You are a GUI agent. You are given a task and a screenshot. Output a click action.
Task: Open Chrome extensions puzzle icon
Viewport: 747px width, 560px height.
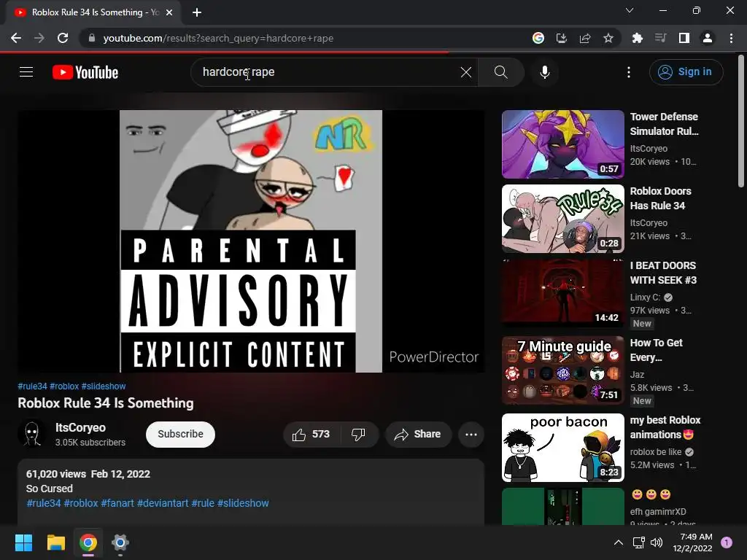pyautogui.click(x=638, y=38)
